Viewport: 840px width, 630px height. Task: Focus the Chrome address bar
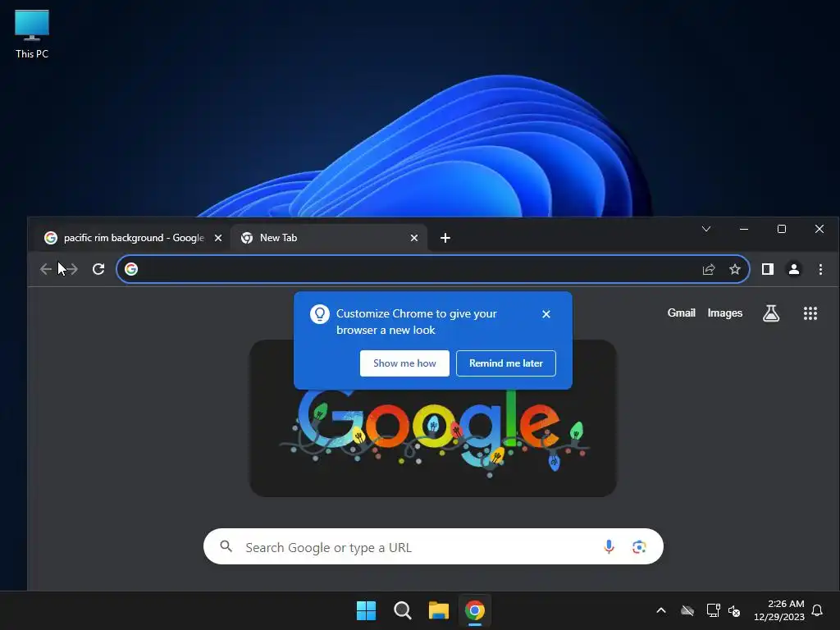(432, 269)
